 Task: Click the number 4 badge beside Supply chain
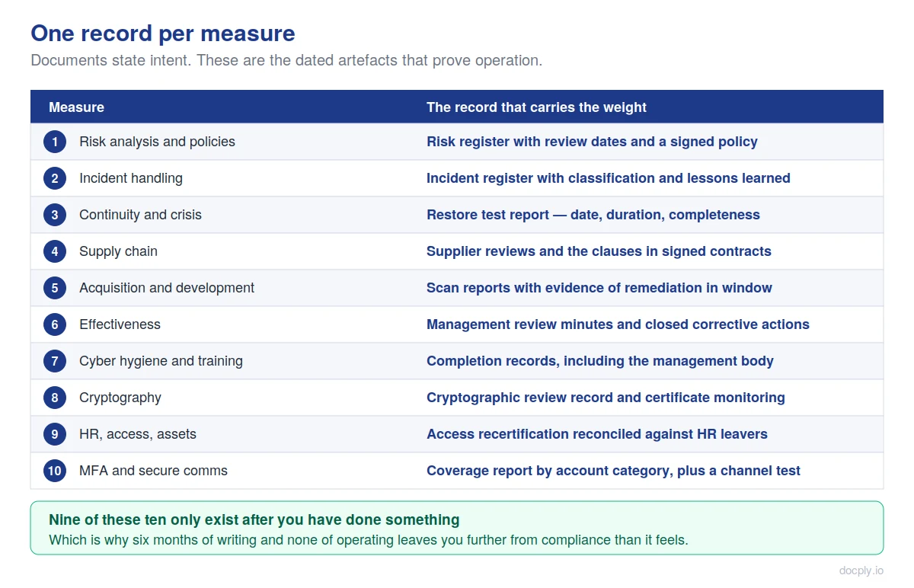coord(55,251)
